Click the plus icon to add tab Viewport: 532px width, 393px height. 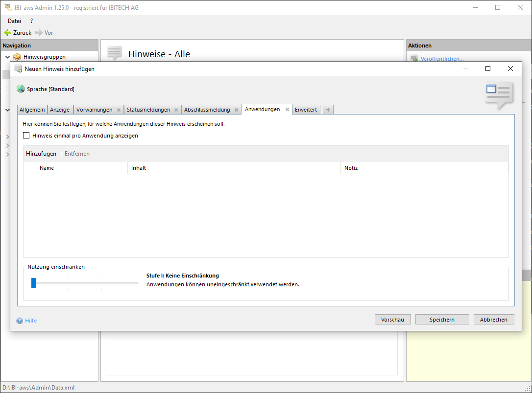point(328,110)
